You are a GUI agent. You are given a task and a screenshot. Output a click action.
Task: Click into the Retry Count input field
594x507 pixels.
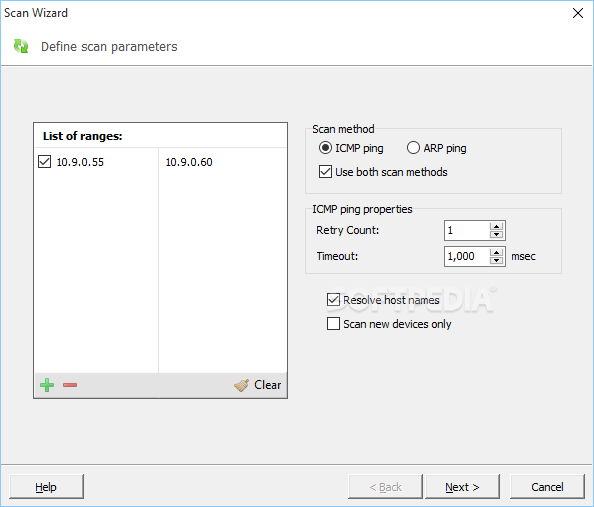coord(467,230)
